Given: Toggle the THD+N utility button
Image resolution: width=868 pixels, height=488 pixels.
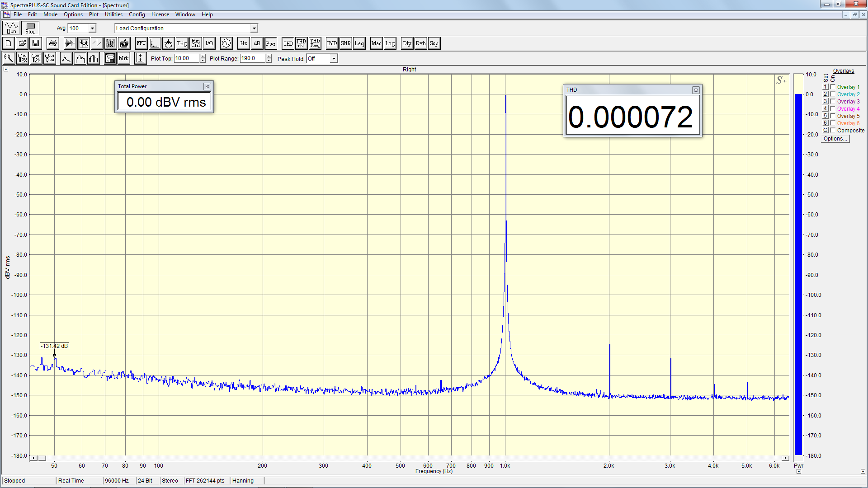Looking at the screenshot, I should pyautogui.click(x=301, y=43).
